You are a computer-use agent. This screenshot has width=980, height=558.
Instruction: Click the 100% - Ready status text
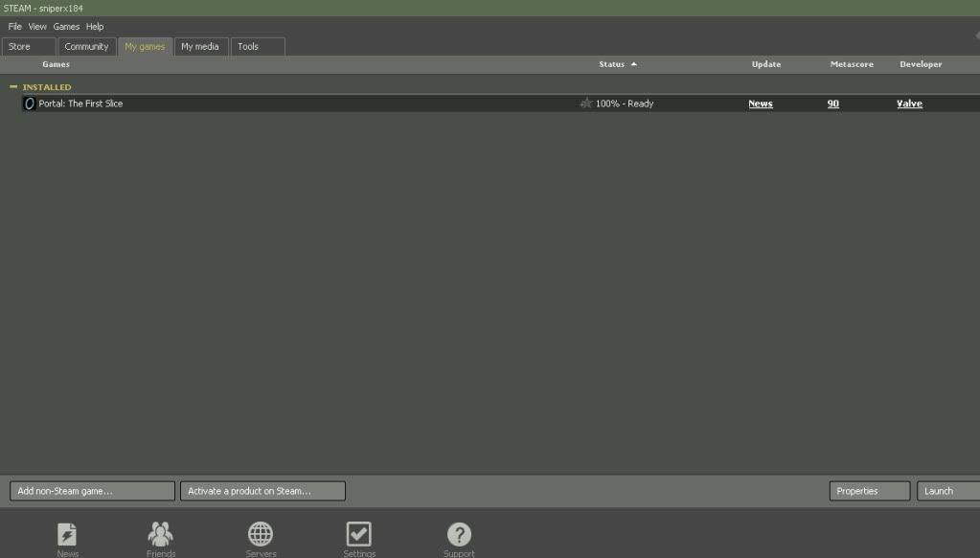pos(625,104)
